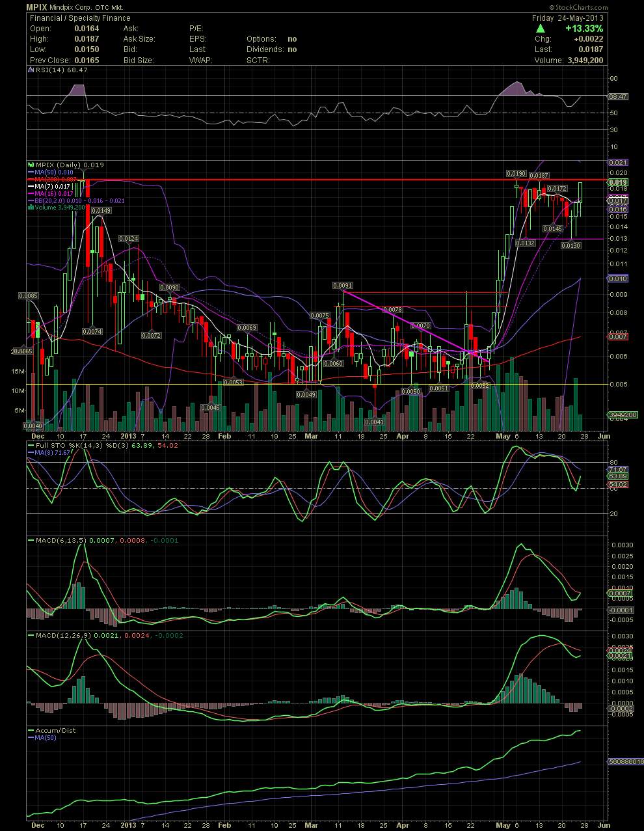Image resolution: width=644 pixels, height=831 pixels.
Task: Click the 0.0190 price high label
Action: pyautogui.click(x=517, y=174)
